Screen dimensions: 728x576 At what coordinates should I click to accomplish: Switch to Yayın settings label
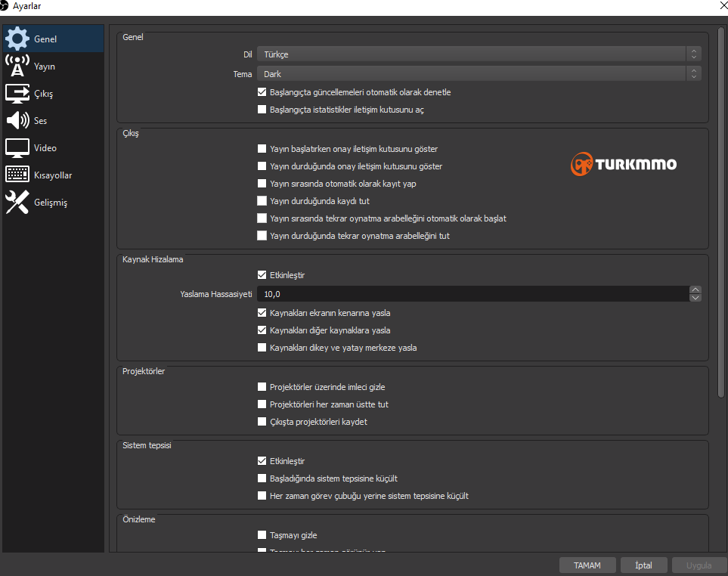click(45, 67)
